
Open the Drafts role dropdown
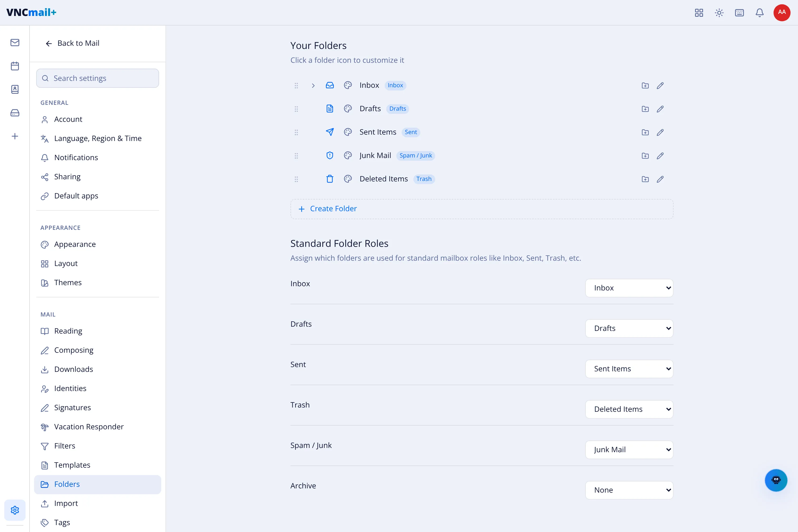[629, 328]
